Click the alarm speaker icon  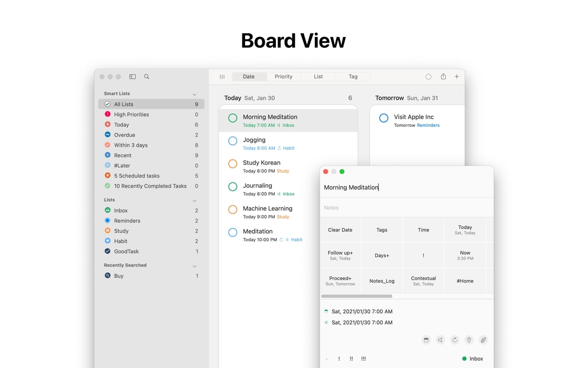click(x=440, y=340)
